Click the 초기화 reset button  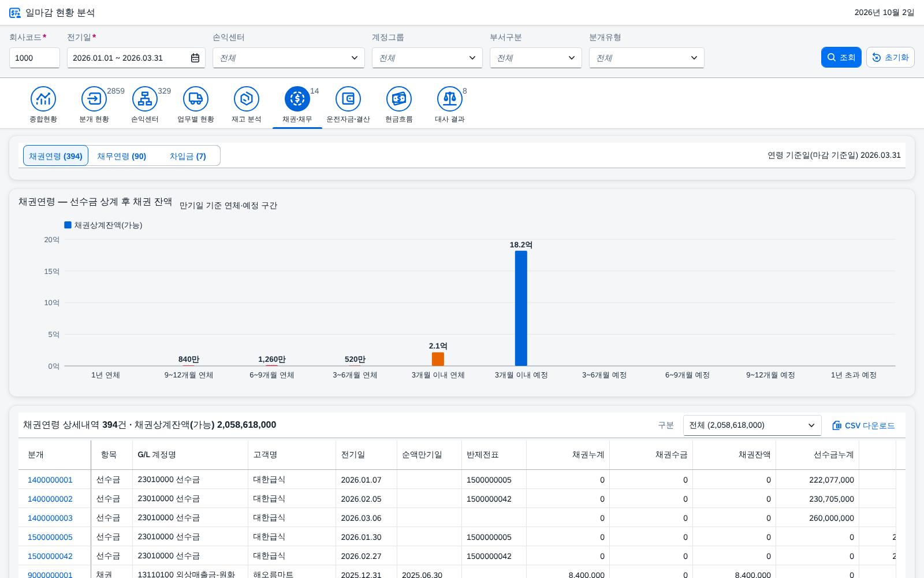[x=891, y=57]
